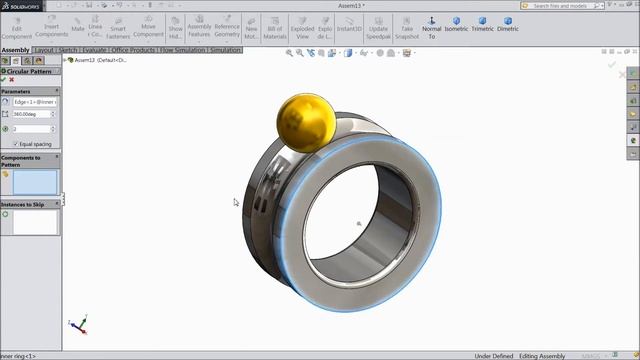
Task: Click the pattern axis Edge<1> field
Action: click(x=35, y=102)
